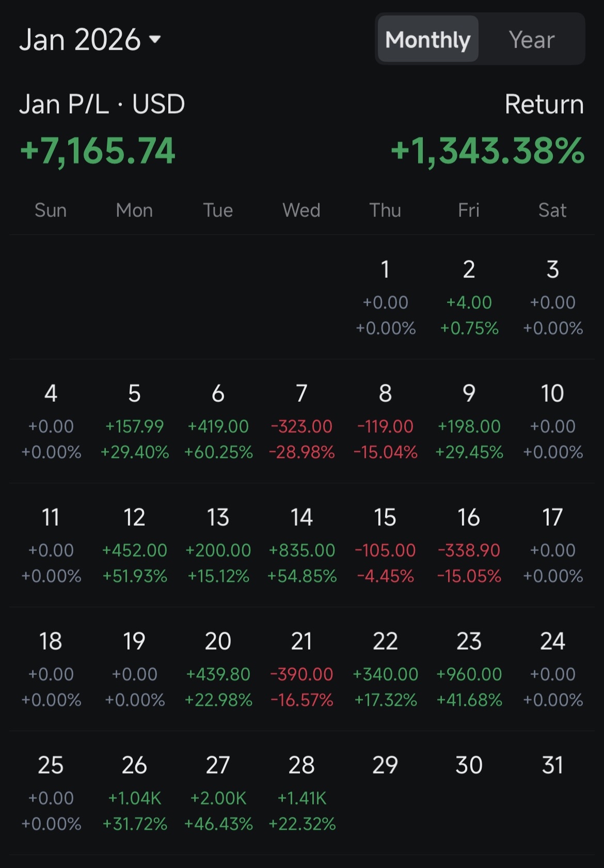Viewport: 604px width, 868px height.
Task: Tap January 6 with +419.00 profit
Action: 218,421
